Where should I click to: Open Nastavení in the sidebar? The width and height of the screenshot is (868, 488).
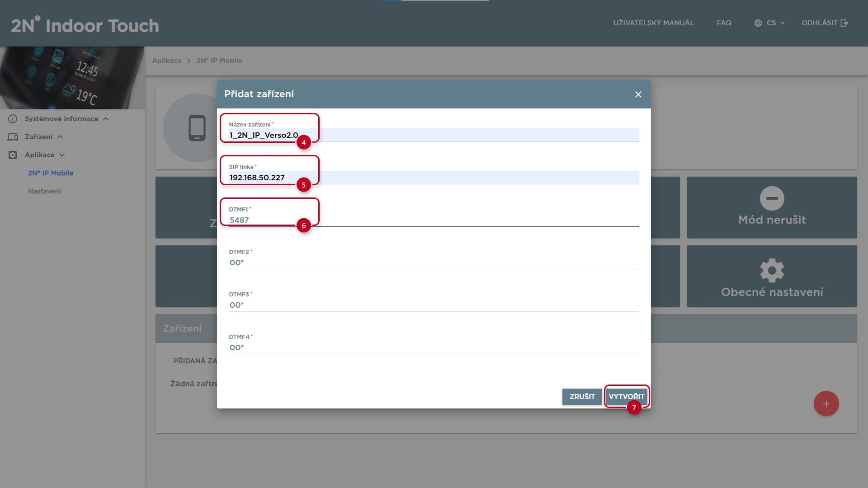pyautogui.click(x=44, y=191)
